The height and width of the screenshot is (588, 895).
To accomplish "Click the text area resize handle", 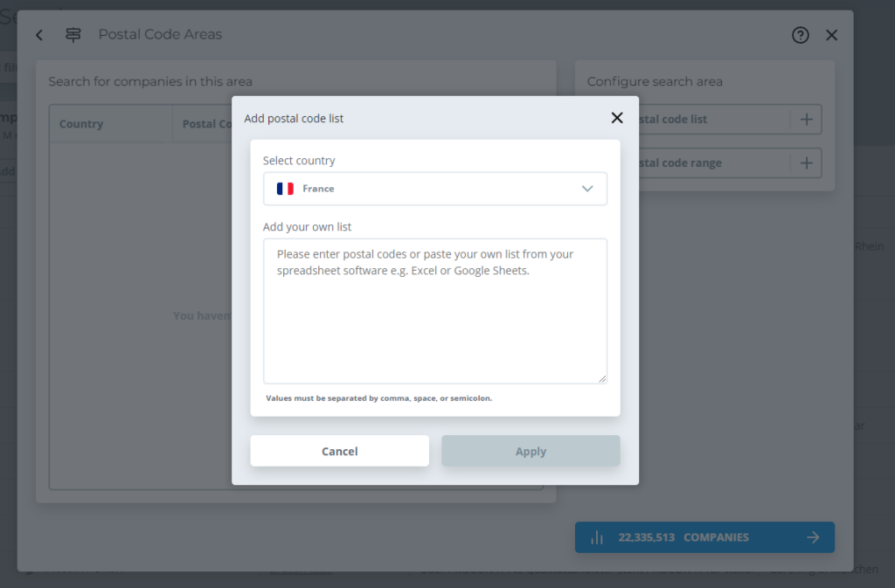I will point(601,378).
